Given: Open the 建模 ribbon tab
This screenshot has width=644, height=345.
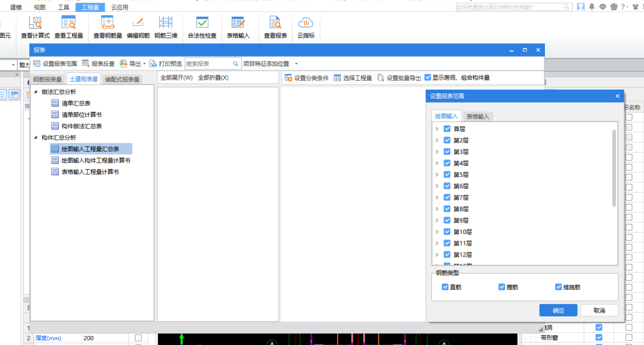Looking at the screenshot, I should point(16,7).
